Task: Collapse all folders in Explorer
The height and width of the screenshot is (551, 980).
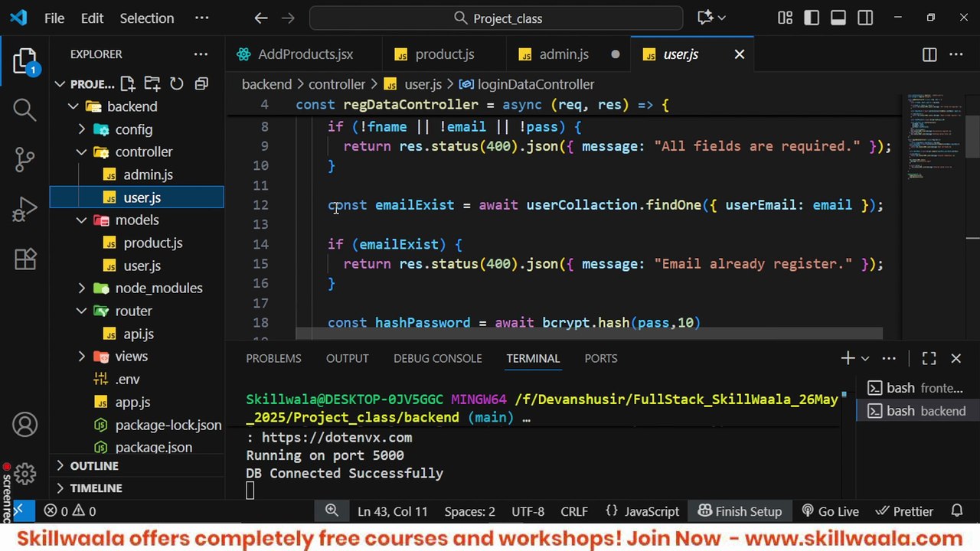Action: tap(201, 84)
